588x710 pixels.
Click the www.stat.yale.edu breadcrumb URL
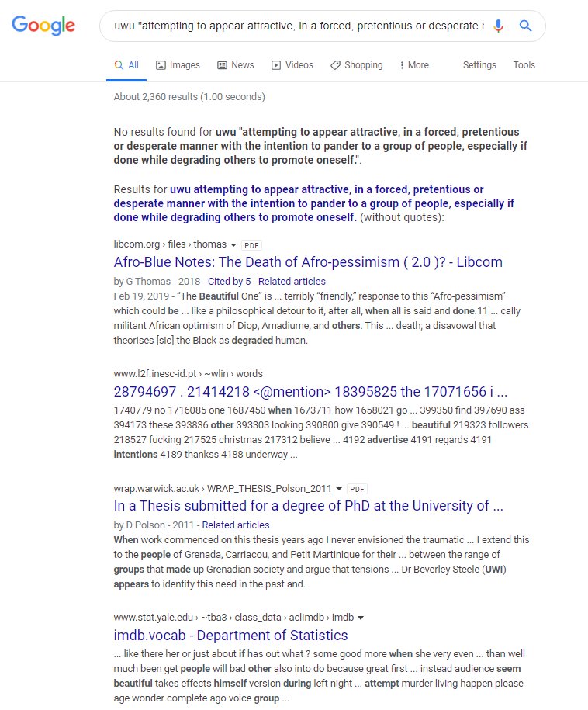pos(233,618)
